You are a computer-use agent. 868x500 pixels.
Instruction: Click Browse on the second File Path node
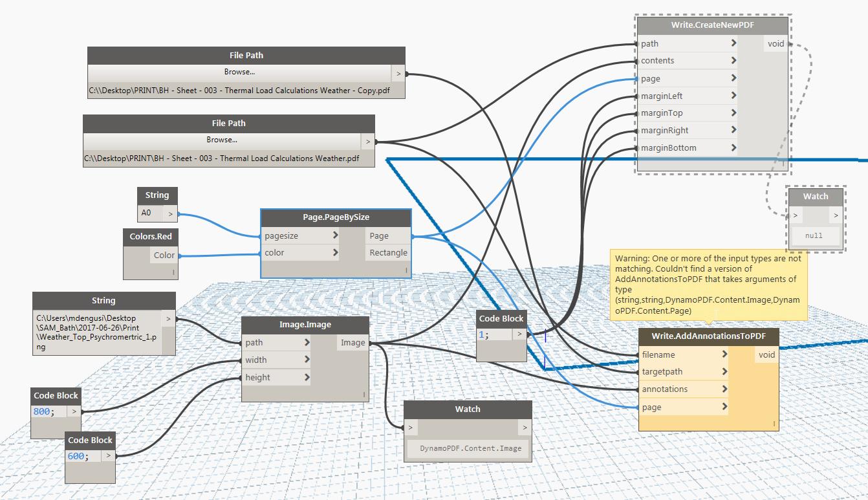(x=221, y=140)
